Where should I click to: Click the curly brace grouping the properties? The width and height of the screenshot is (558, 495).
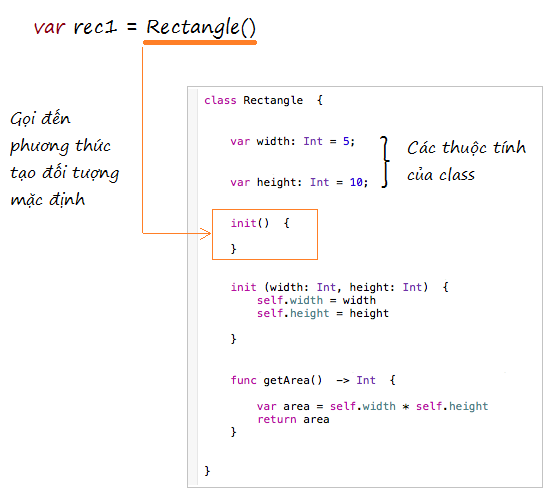385,162
